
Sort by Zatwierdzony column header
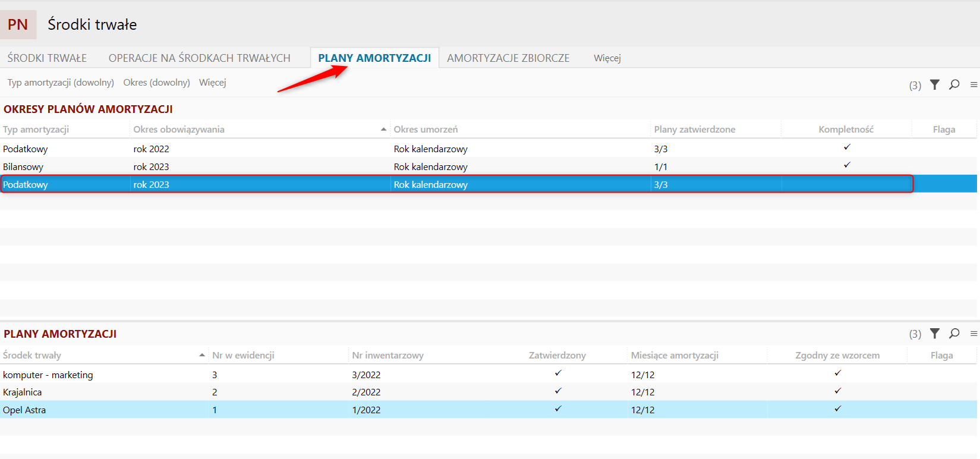(557, 355)
